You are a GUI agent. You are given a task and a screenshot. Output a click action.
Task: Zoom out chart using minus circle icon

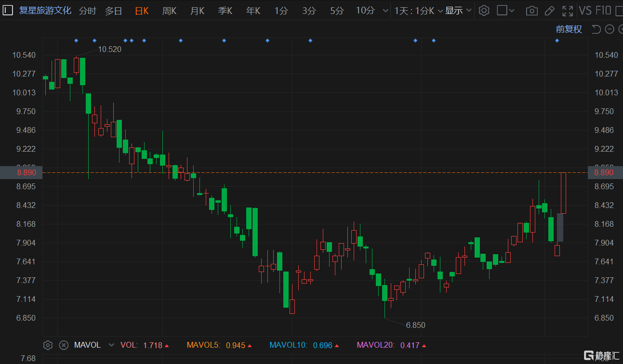tap(610, 29)
